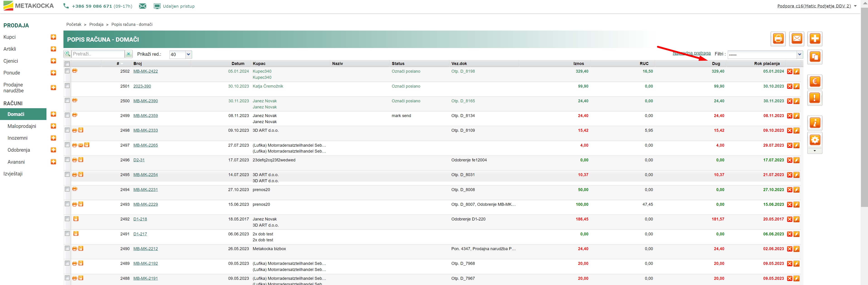Open the orange gear settings icon
Image resolution: width=868 pixels, height=285 pixels.
(x=815, y=140)
